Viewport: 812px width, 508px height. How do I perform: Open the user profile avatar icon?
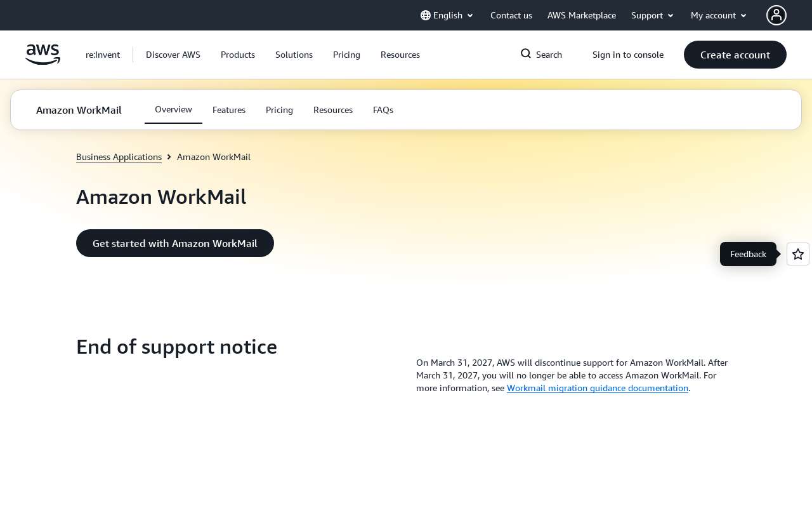coord(776,15)
